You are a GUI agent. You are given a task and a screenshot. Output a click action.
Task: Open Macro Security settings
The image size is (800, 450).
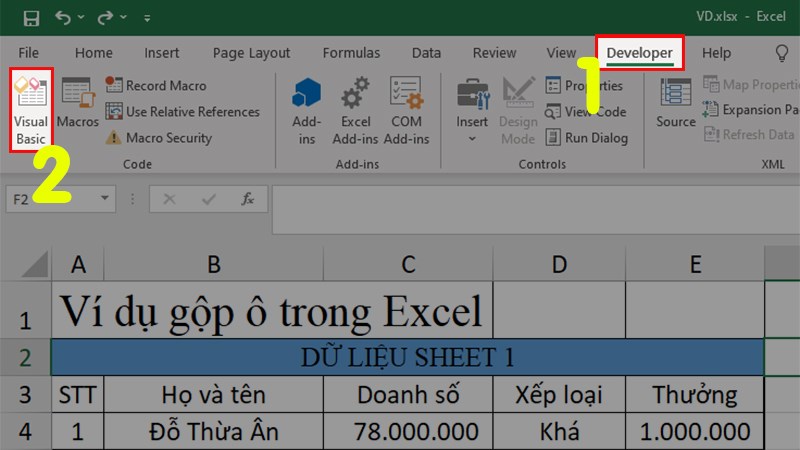[159, 137]
